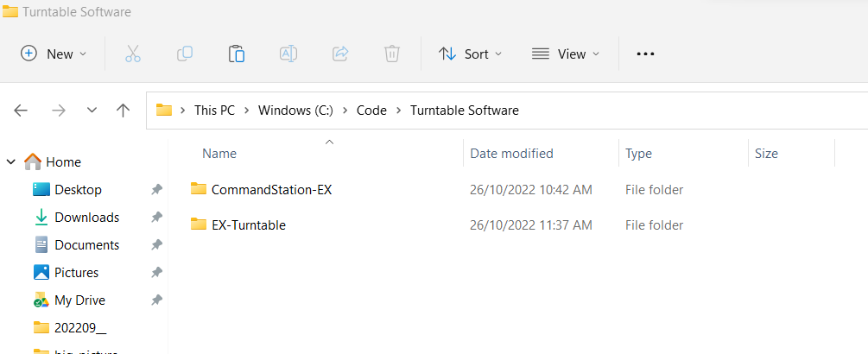Select the EX-Turntable folder
Image resolution: width=868 pixels, height=354 pixels.
pyautogui.click(x=248, y=225)
